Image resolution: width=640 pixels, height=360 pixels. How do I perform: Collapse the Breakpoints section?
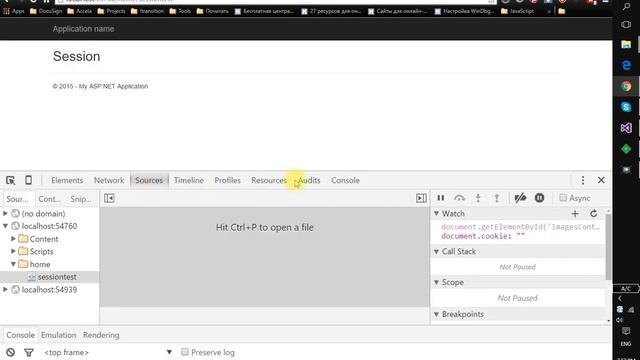(436, 314)
